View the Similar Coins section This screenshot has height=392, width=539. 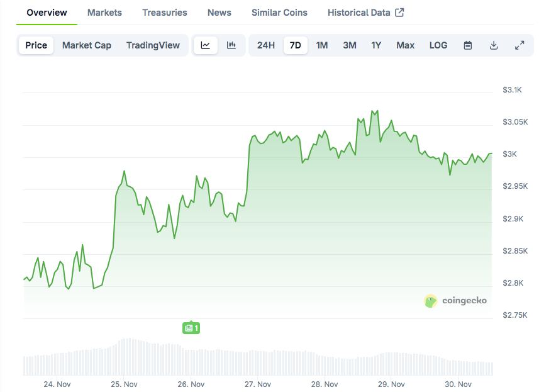coord(279,12)
